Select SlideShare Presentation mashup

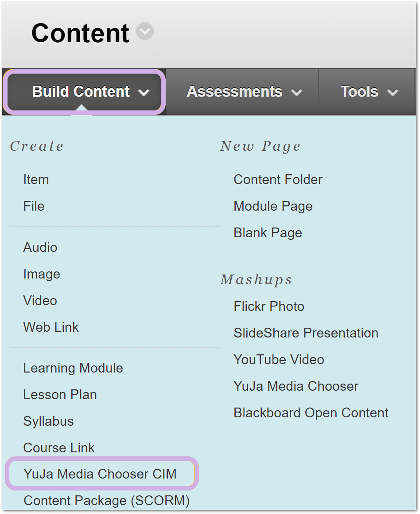[306, 333]
